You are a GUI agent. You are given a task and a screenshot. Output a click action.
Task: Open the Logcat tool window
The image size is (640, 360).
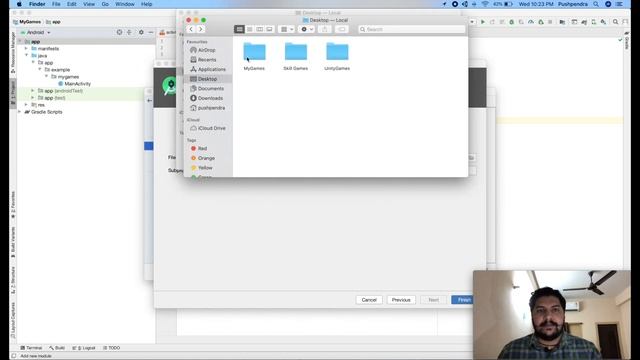(84, 348)
